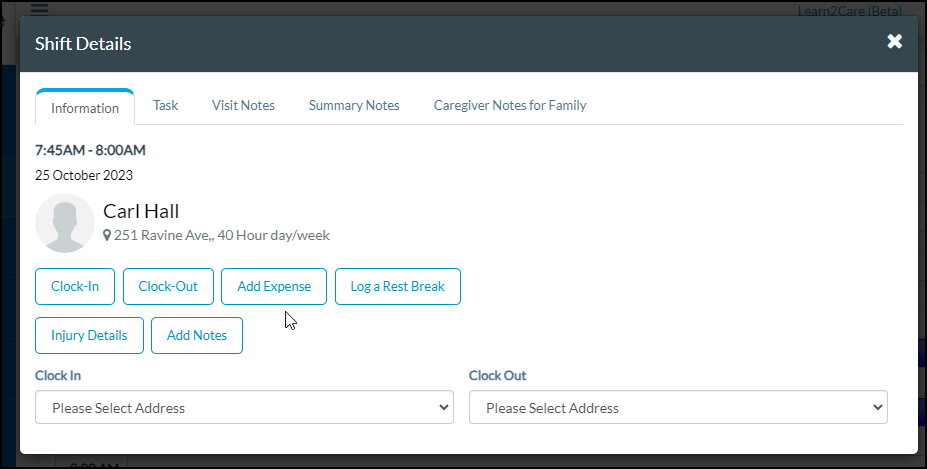Log a Rest Break
The image size is (927, 469).
pyautogui.click(x=397, y=286)
